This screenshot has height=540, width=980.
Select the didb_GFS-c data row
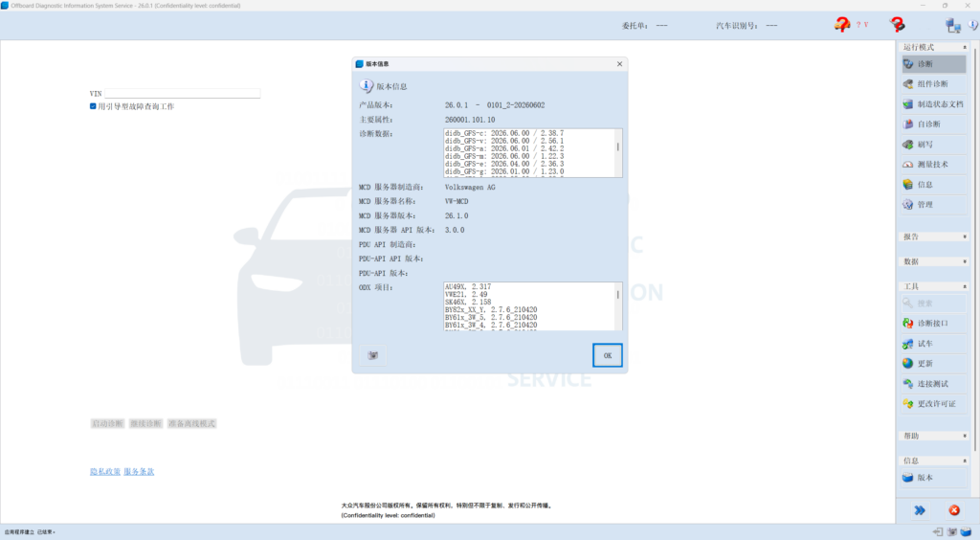[503, 133]
